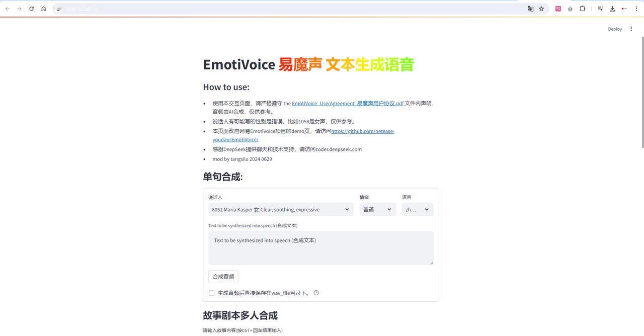Open media controls icon in toolbar
Screen dimensions: 644x336
tap(600, 9)
